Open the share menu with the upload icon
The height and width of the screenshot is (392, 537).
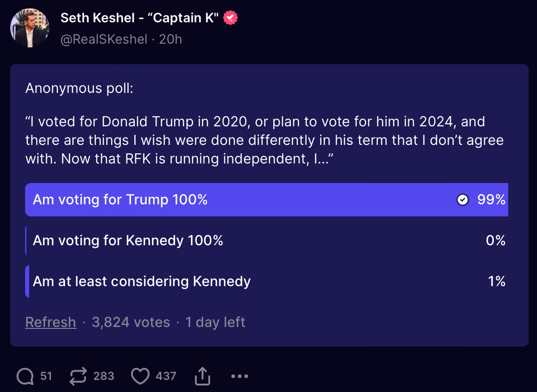(202, 376)
